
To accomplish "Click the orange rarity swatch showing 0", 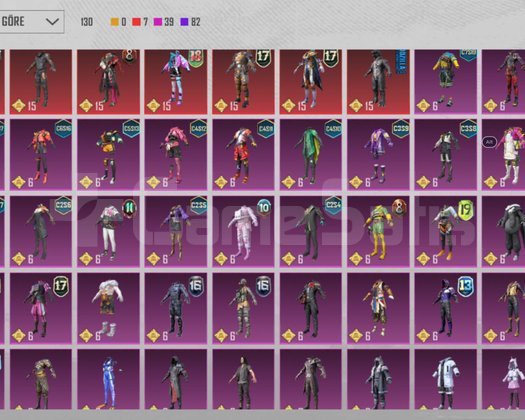I will tap(115, 22).
